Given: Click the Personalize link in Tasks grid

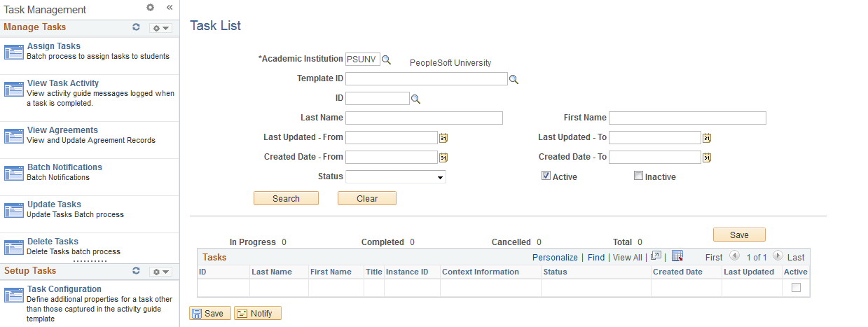Looking at the screenshot, I should point(555,258).
